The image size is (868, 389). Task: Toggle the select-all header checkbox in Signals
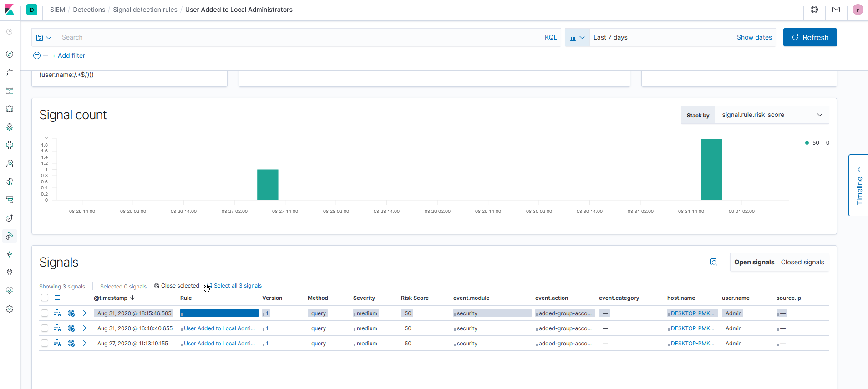(x=45, y=298)
